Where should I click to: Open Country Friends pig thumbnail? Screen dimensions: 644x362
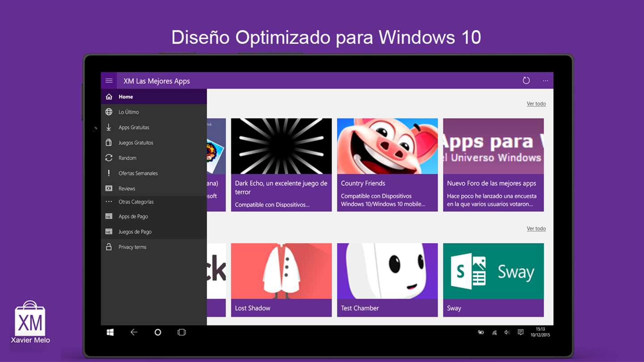pos(387,146)
